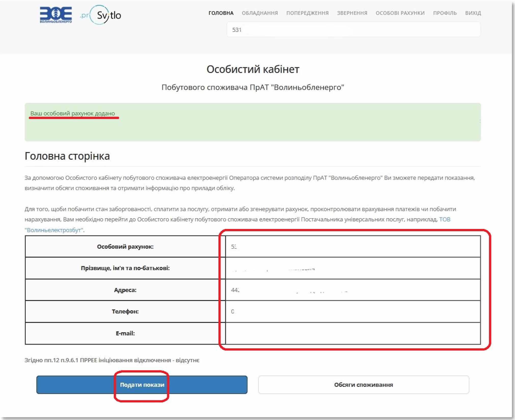The height and width of the screenshot is (420, 515).
Task: Click the subtitle Побутового споживача ПрАТ "Волиньобленерго"
Action: click(253, 87)
